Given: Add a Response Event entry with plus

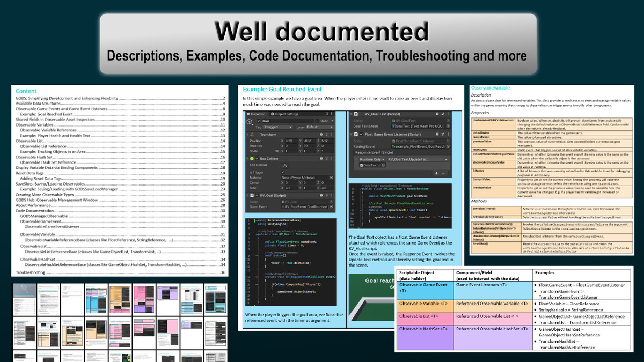Looking at the screenshot, I should coord(436,173).
